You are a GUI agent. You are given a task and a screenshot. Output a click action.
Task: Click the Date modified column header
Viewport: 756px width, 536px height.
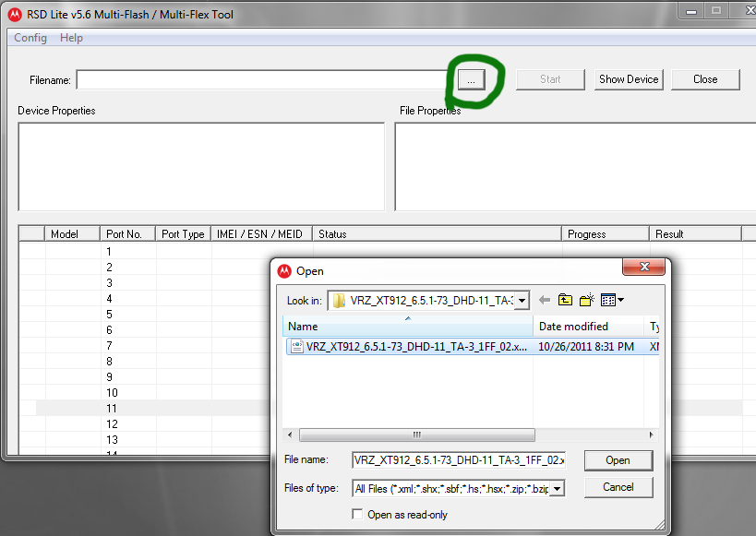click(x=588, y=327)
